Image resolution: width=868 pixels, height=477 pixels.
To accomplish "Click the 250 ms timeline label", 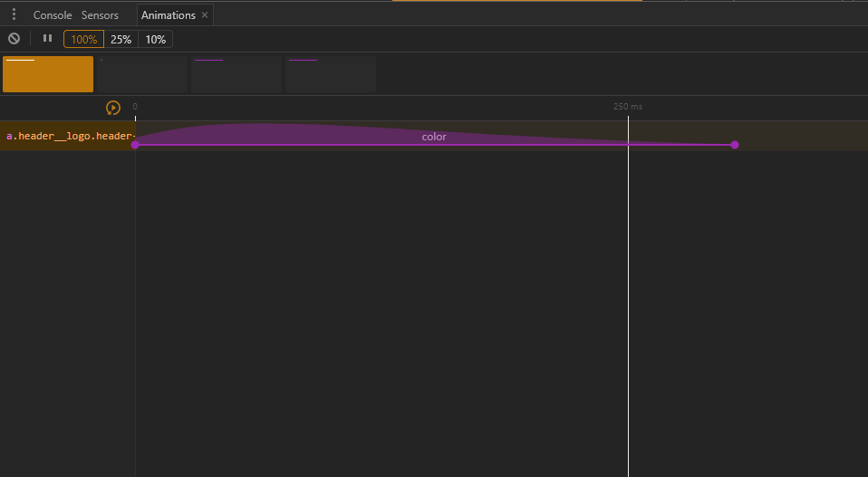I will pyautogui.click(x=628, y=107).
